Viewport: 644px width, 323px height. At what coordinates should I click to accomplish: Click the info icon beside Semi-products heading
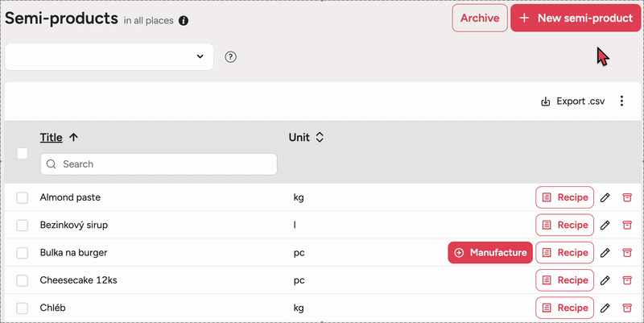tap(184, 21)
